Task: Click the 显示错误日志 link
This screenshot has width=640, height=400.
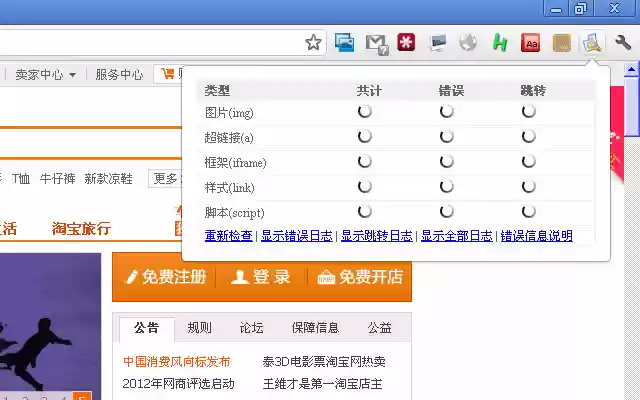Action: (297, 236)
